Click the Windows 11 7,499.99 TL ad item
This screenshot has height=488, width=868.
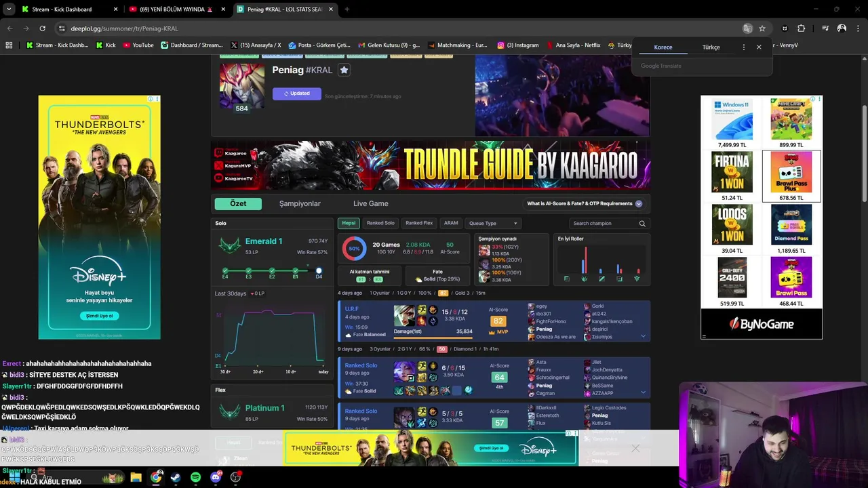732,123
